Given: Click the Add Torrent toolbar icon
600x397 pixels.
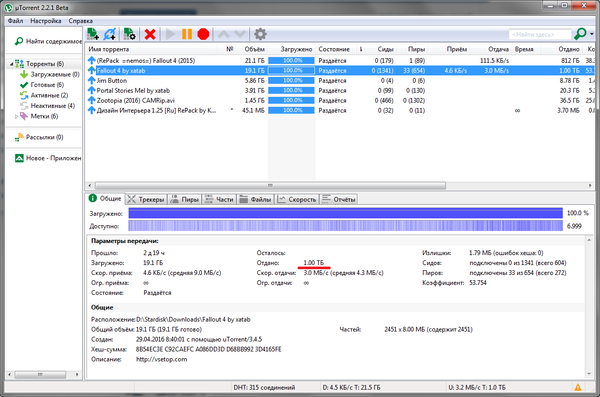Looking at the screenshot, I should click(93, 34).
